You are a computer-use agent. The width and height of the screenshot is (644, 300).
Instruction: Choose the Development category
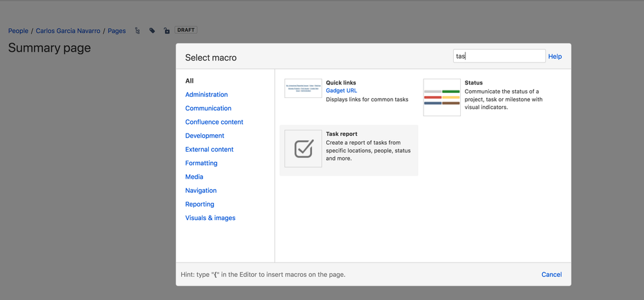point(204,136)
